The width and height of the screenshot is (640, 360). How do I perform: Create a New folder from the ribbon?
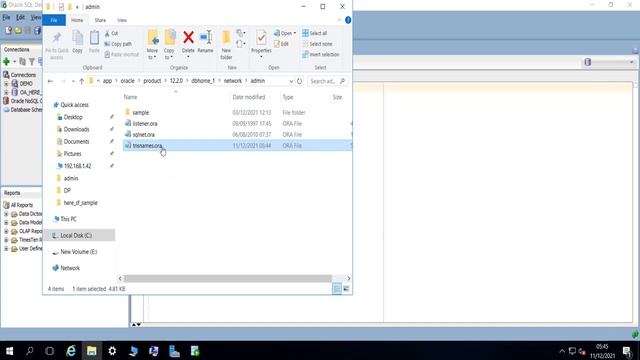click(226, 45)
